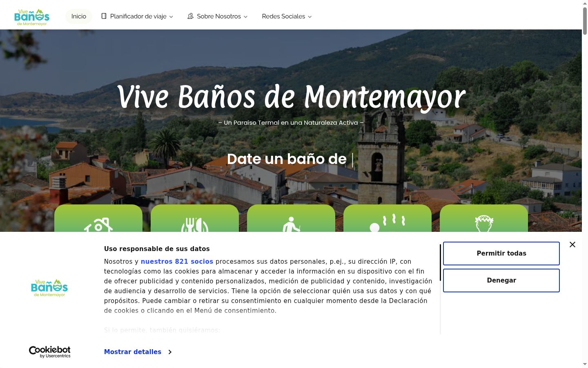Click the scroll up arrow of page scrollbar

tap(585, 3)
